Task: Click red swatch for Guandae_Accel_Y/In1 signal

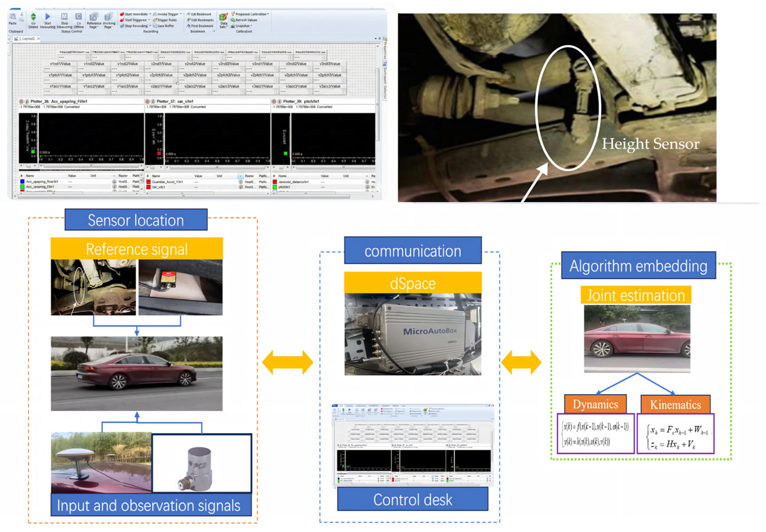Action: tap(148, 182)
